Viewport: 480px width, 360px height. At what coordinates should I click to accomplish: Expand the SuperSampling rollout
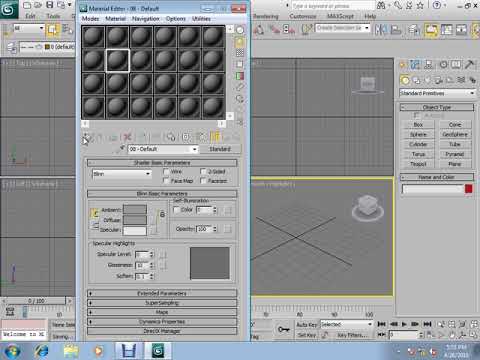tap(162, 303)
